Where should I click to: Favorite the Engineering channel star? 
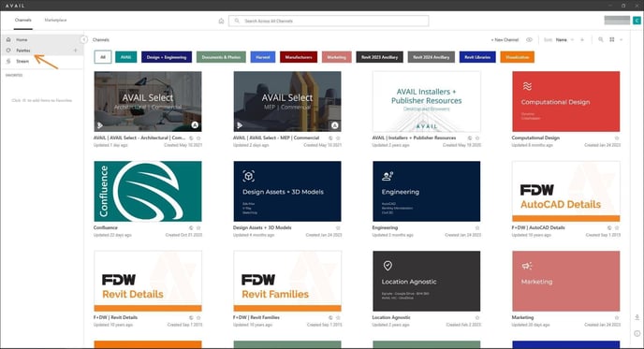[477, 228]
